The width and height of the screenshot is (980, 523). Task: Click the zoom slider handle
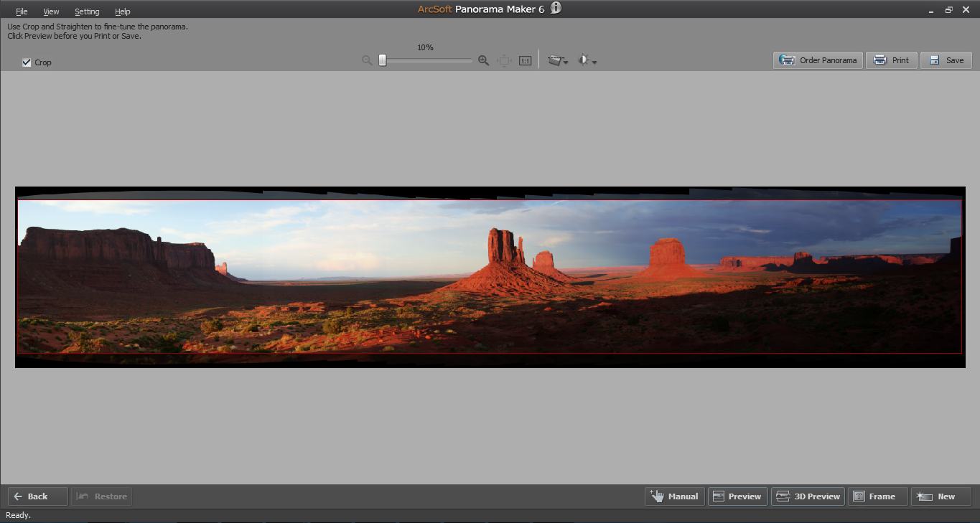coord(382,61)
